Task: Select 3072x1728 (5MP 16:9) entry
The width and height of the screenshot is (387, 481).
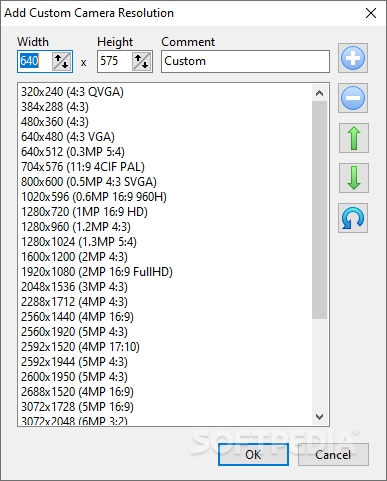Action: 77,407
